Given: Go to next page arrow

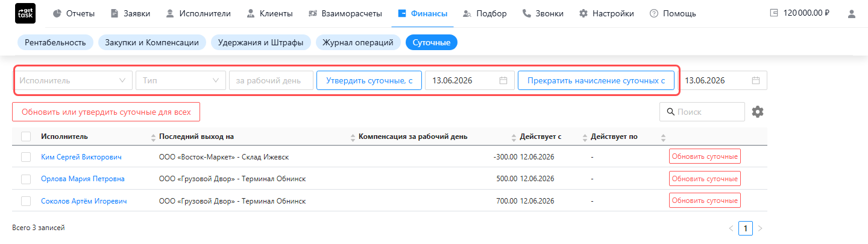Looking at the screenshot, I should pos(760,228).
